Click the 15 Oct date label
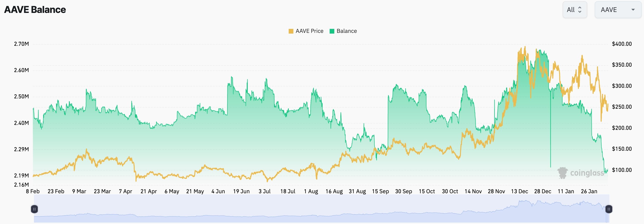The image size is (644, 224). 427,191
